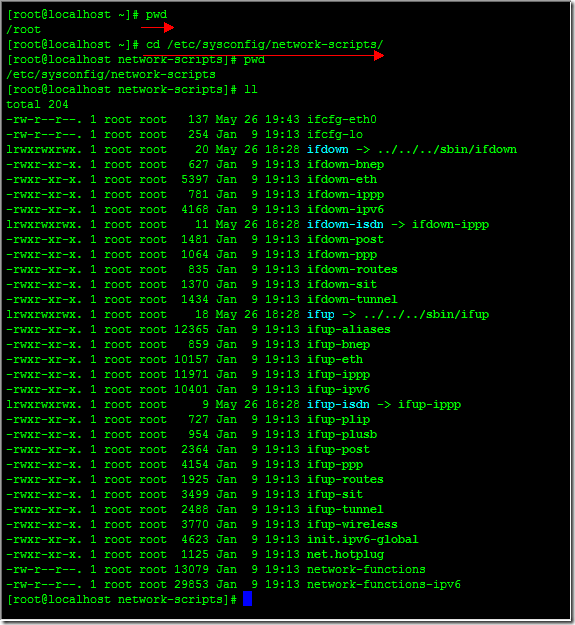Viewport: 575px width, 625px height.
Task: Click the ifdown-routes file name
Action: [352, 269]
